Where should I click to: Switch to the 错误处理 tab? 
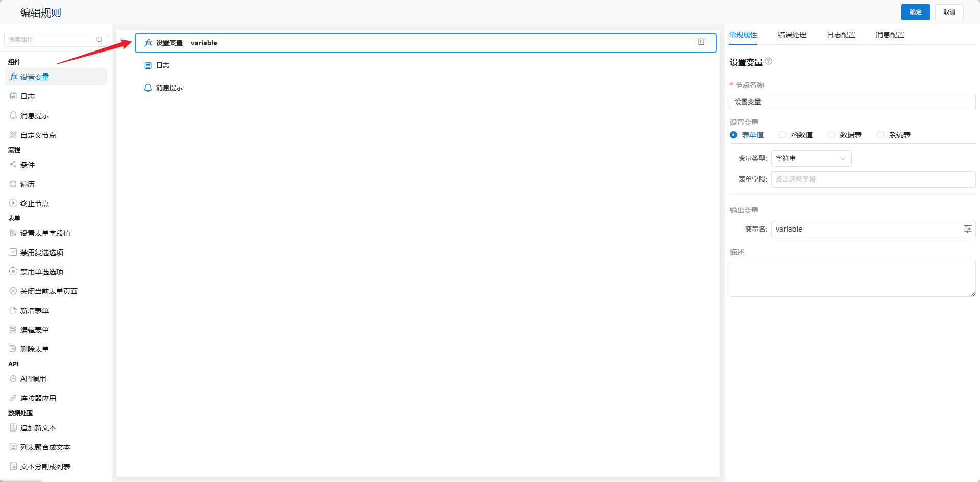pos(792,35)
